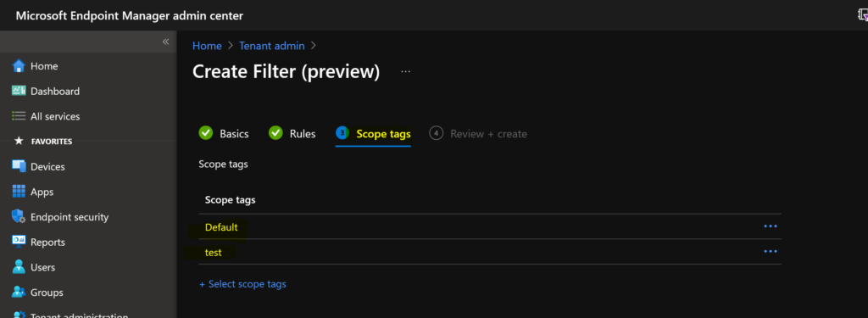
Task: Click the Microsoft Endpoint Manager admin center title
Action: (x=130, y=15)
